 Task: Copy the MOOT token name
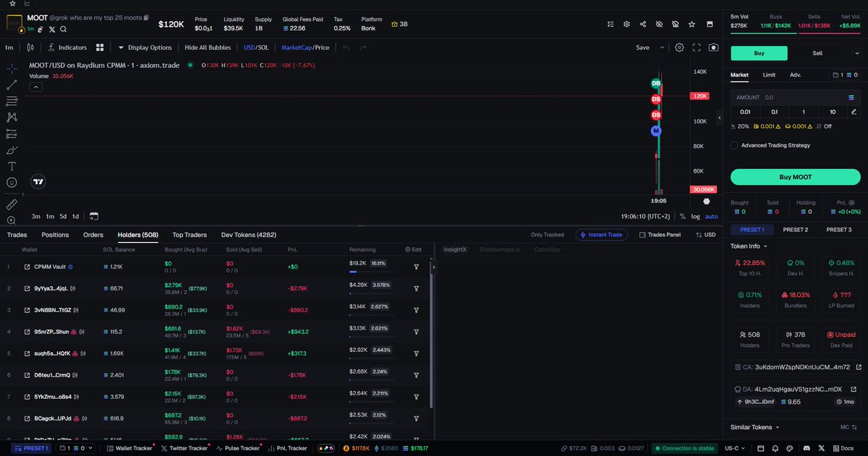coord(147,17)
